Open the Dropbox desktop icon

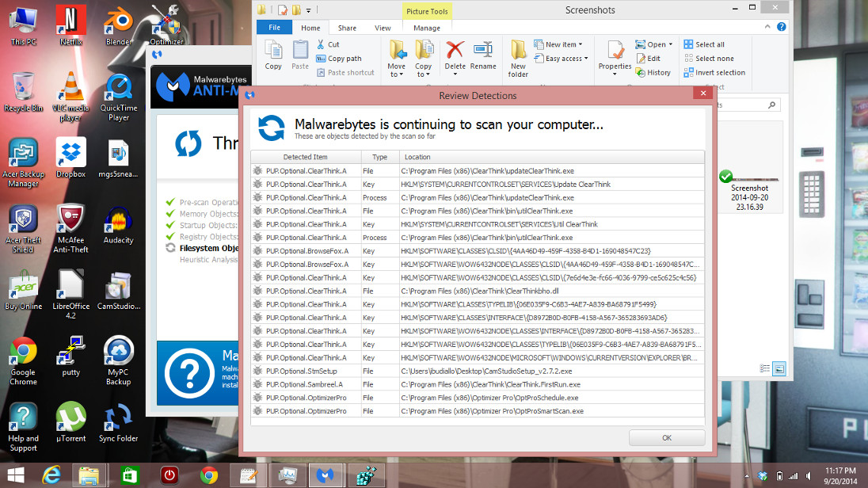[x=70, y=158]
